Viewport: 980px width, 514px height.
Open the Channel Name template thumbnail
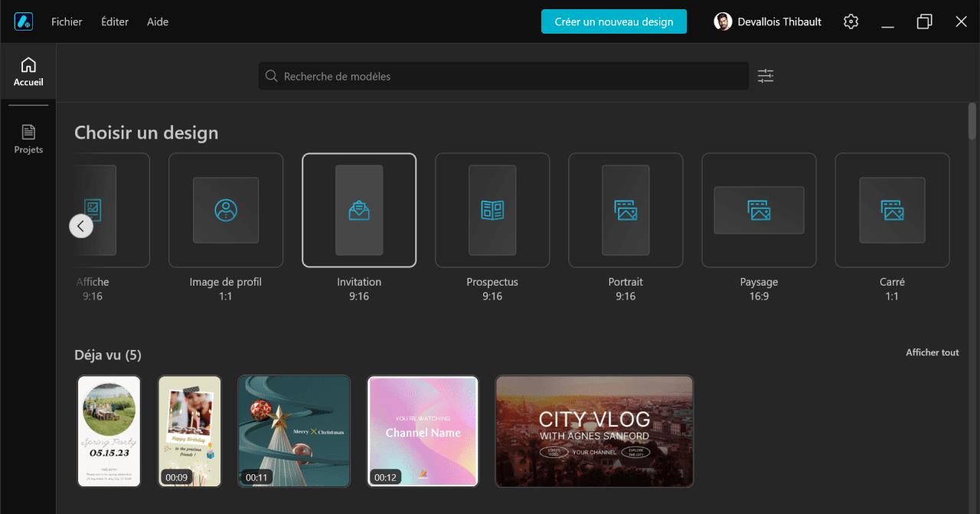[x=423, y=431]
